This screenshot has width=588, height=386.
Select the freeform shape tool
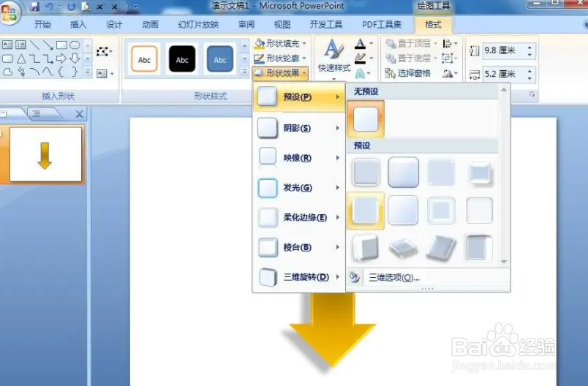pyautogui.click(x=7, y=72)
